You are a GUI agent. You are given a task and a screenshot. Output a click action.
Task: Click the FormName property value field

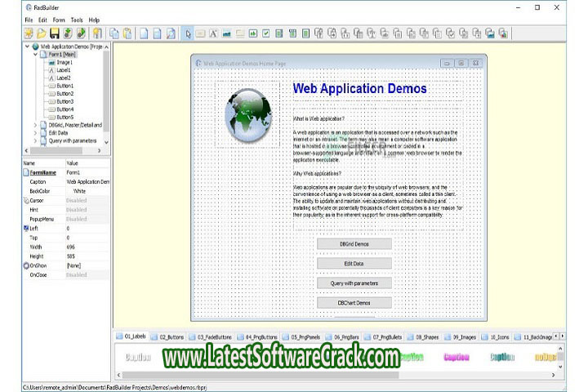(87, 172)
